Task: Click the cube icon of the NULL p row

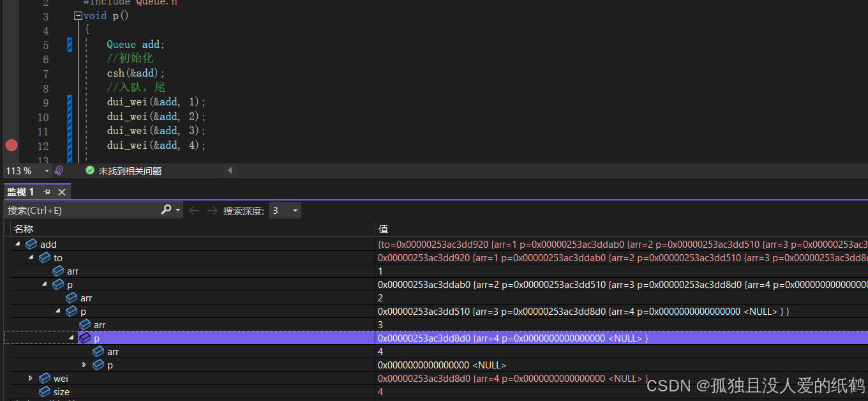Action: (x=98, y=365)
